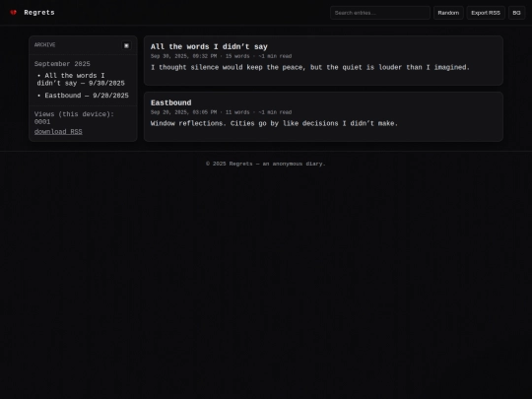
Task: Open entry title All the words I didn't say
Action: point(209,47)
